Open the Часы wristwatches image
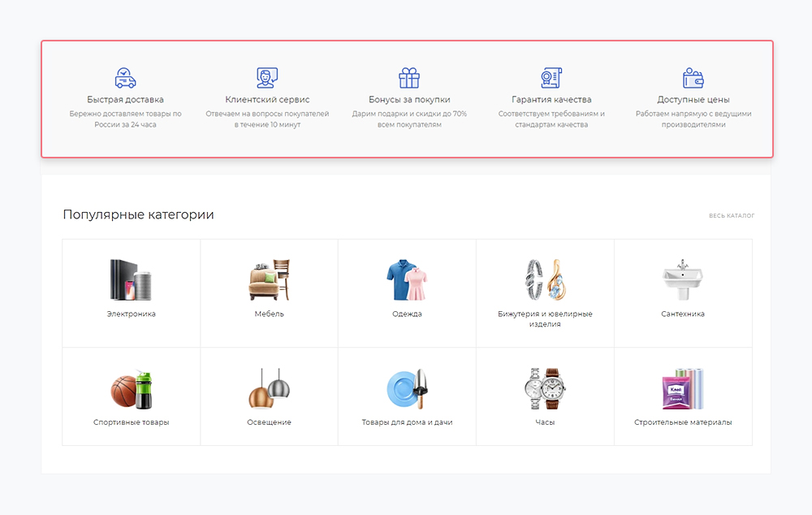The image size is (812, 515). tap(545, 389)
